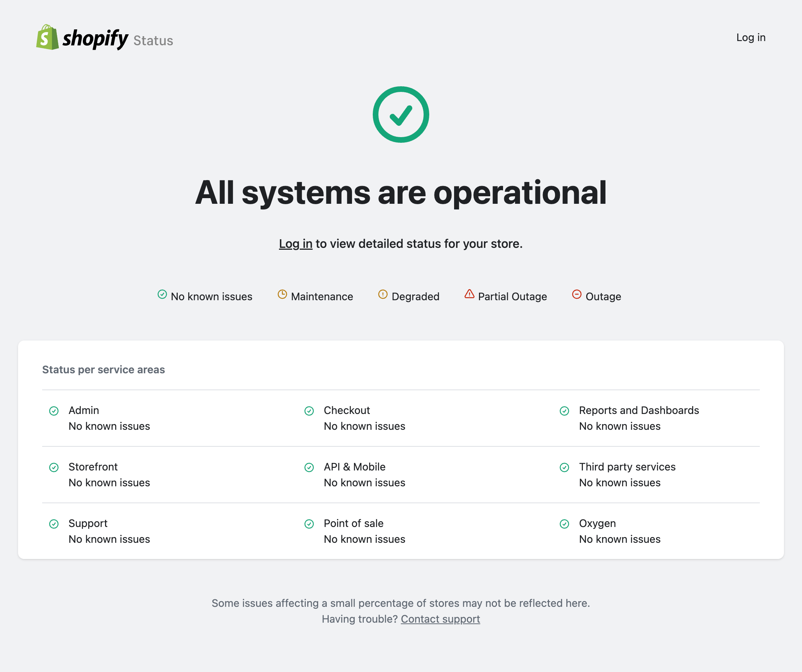Expand the Third party services section
The width and height of the screenshot is (802, 672).
pyautogui.click(x=627, y=467)
